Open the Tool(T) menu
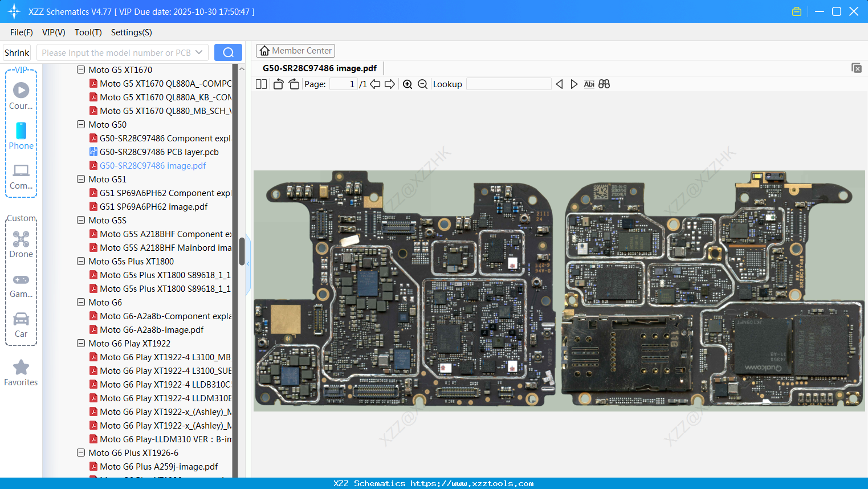Image resolution: width=868 pixels, height=489 pixels. click(x=88, y=32)
